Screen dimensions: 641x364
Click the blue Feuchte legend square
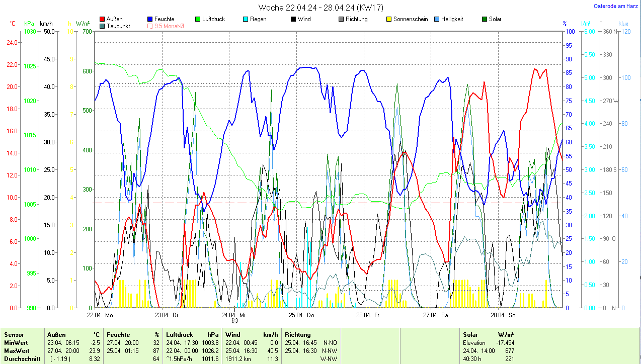pos(150,20)
